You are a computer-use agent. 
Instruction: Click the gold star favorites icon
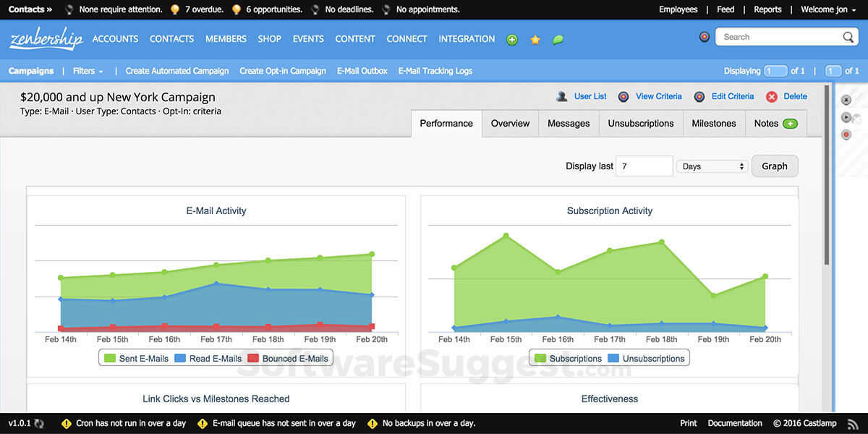click(535, 40)
